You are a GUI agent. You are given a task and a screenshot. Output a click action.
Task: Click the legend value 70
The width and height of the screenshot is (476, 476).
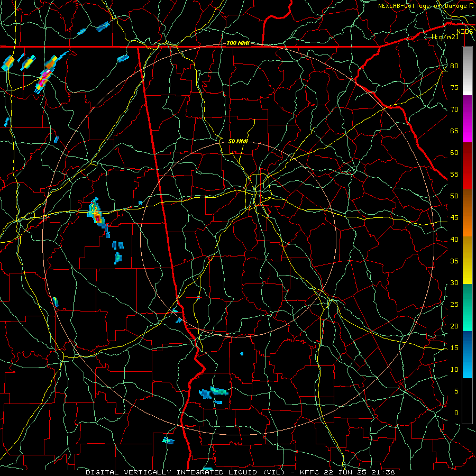(x=454, y=109)
